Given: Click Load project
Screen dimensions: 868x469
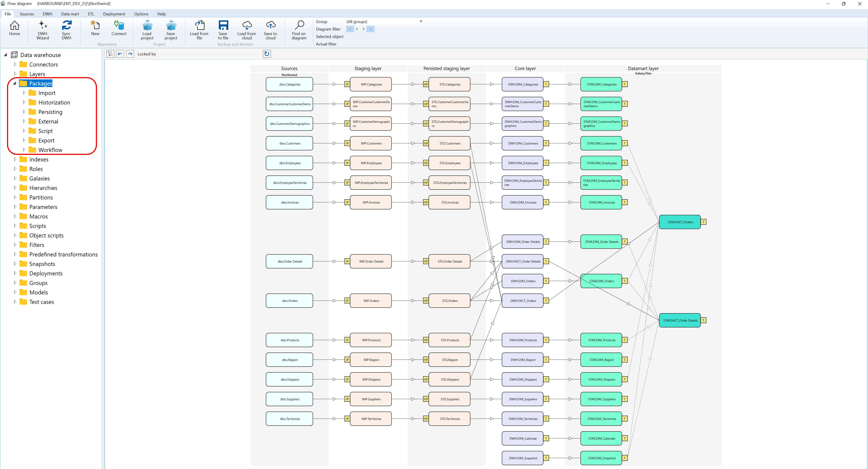Looking at the screenshot, I should pos(147,30).
